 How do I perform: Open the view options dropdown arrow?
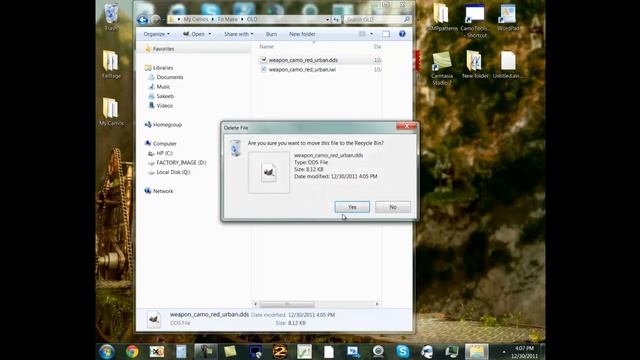coord(371,34)
